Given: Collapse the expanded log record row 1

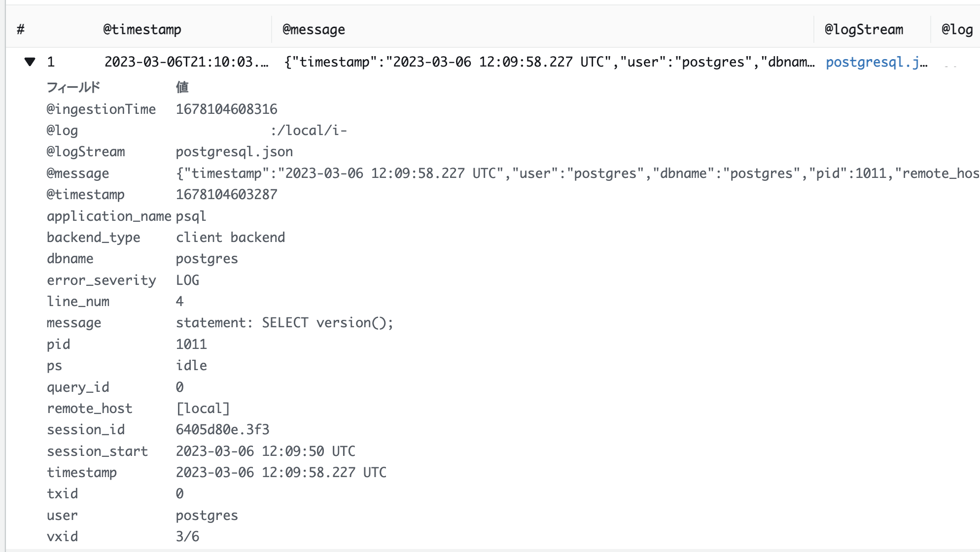Looking at the screenshot, I should click(30, 62).
